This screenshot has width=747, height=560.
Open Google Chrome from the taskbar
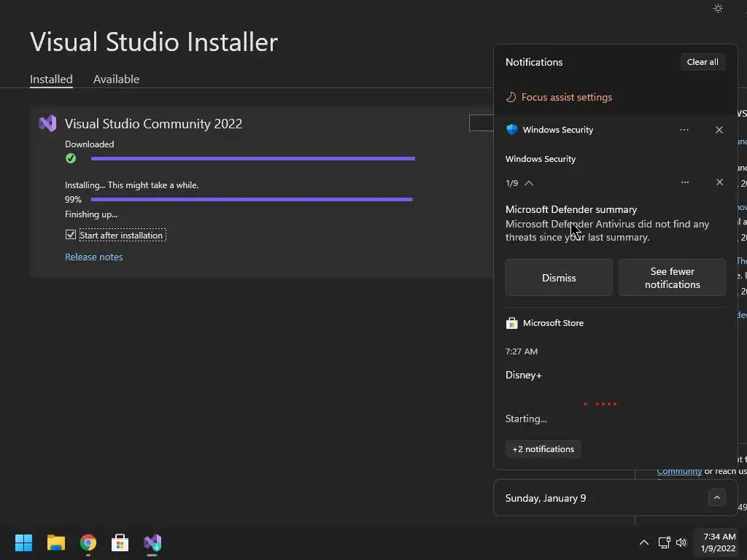88,542
